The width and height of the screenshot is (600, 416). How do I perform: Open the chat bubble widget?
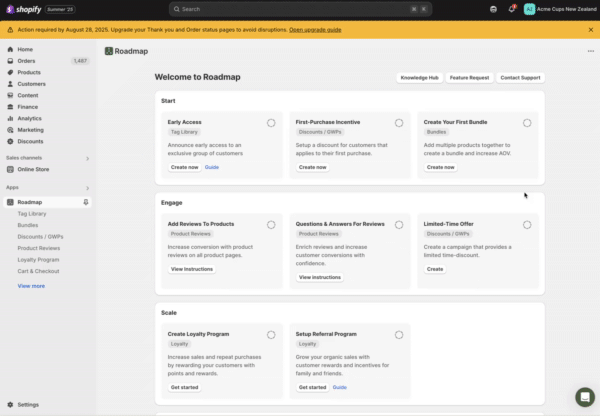coord(584,397)
